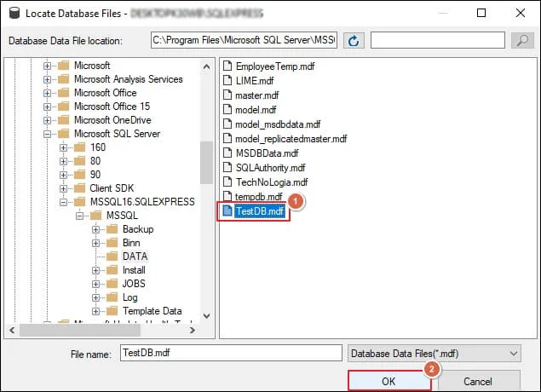Click the database icon in title bar
The image size is (541, 392).
[14, 13]
